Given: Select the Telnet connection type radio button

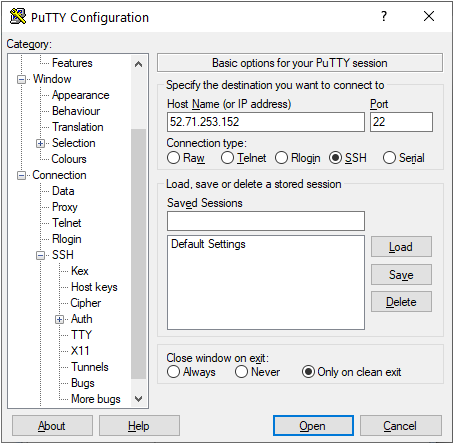Looking at the screenshot, I should (227, 158).
